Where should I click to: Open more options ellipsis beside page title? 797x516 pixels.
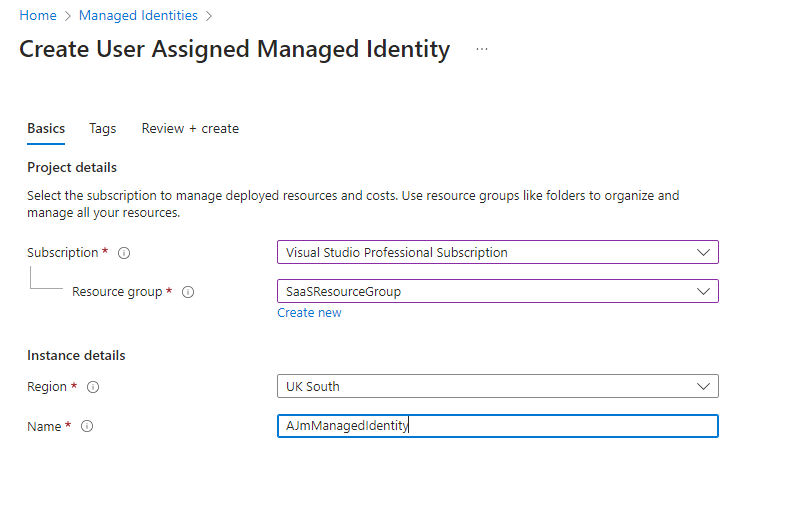(x=482, y=49)
